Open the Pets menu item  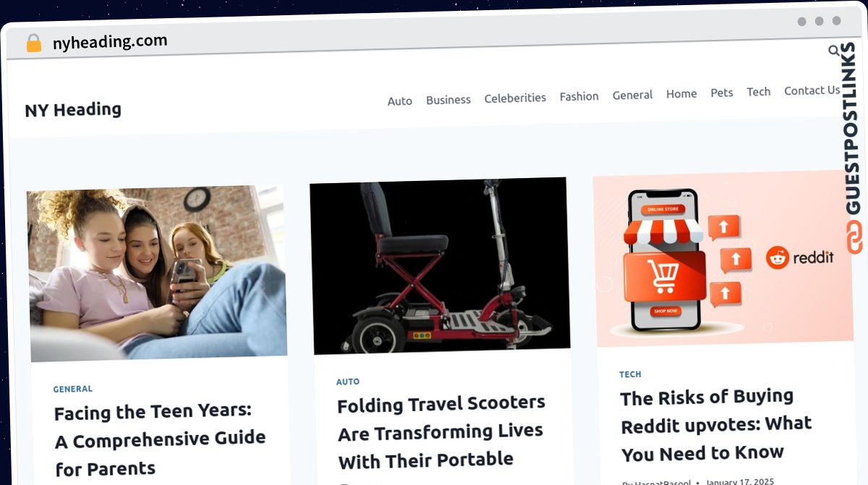pyautogui.click(x=722, y=93)
